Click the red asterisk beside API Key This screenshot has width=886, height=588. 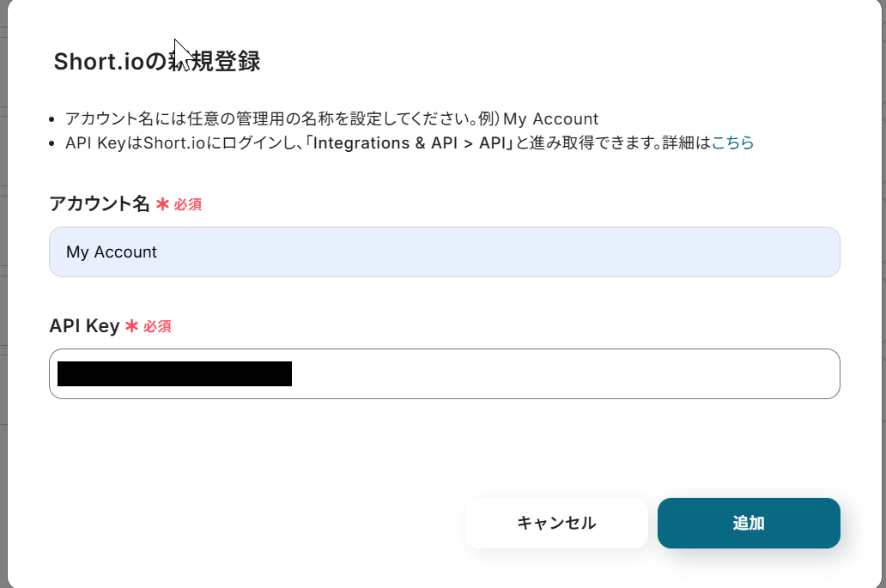(131, 326)
